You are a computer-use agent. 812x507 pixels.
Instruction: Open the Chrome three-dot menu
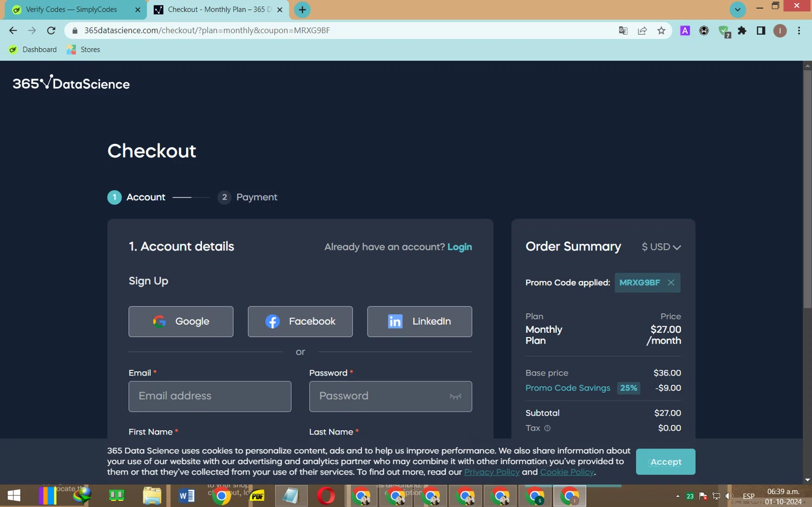click(799, 30)
